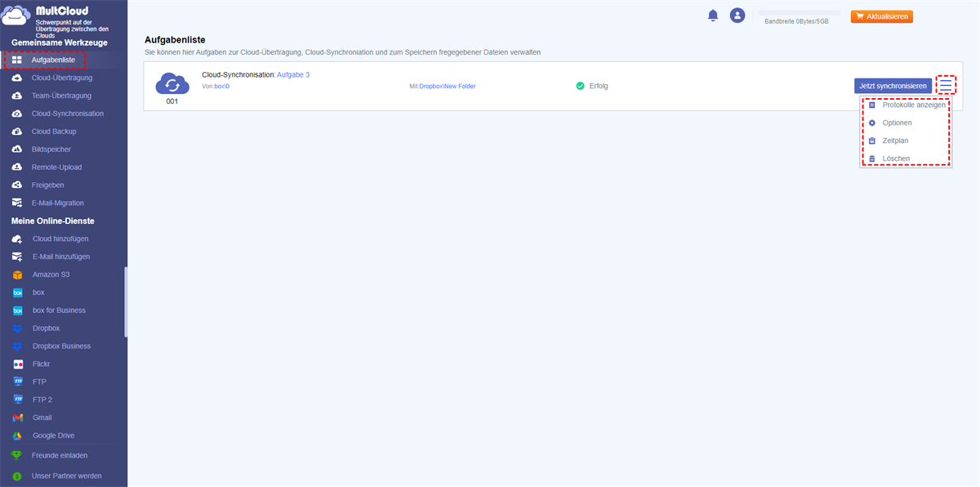Select the FTP service entry
980x487 pixels.
pyautogui.click(x=39, y=382)
